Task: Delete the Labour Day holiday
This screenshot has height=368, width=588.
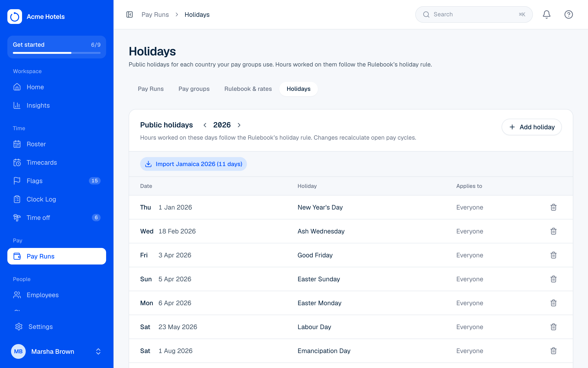Action: coord(554,327)
